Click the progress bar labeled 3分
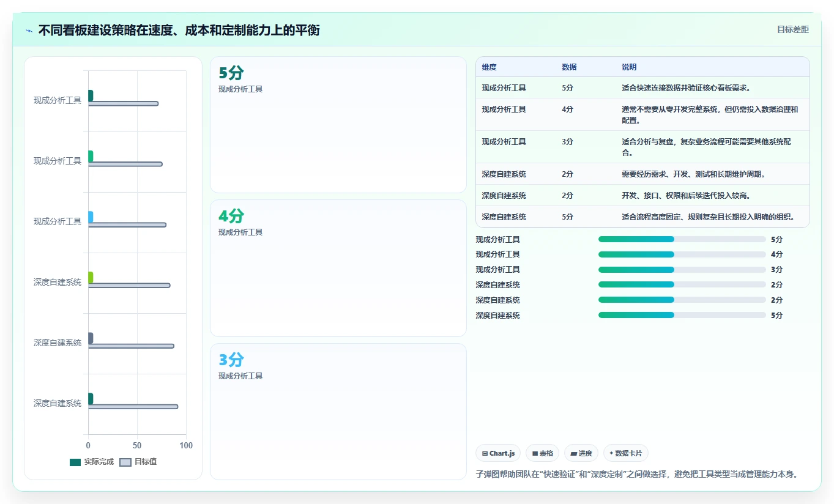The image size is (834, 504). coord(682,270)
